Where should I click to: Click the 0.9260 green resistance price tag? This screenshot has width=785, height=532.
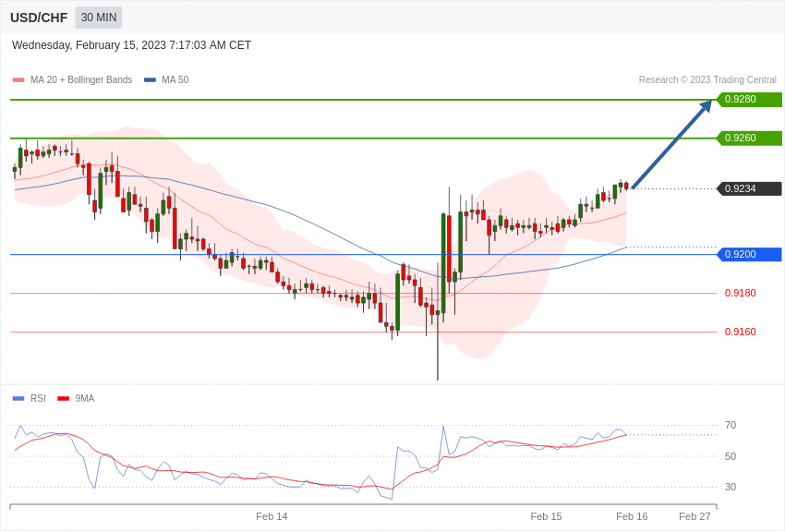(x=750, y=138)
